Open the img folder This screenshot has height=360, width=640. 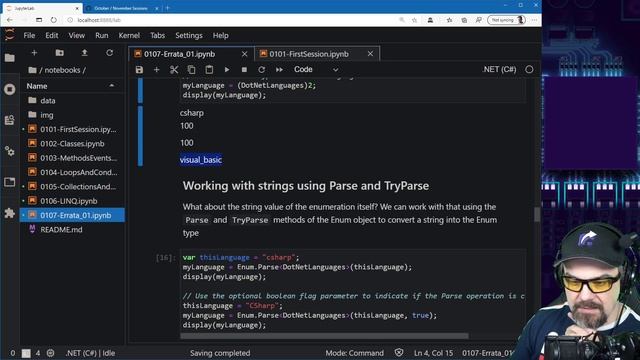click(72, 115)
